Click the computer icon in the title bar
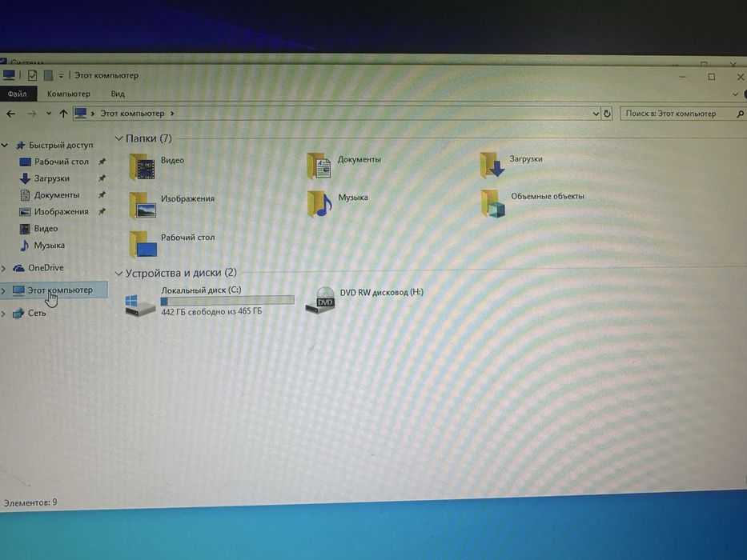This screenshot has width=747, height=560. click(x=9, y=74)
